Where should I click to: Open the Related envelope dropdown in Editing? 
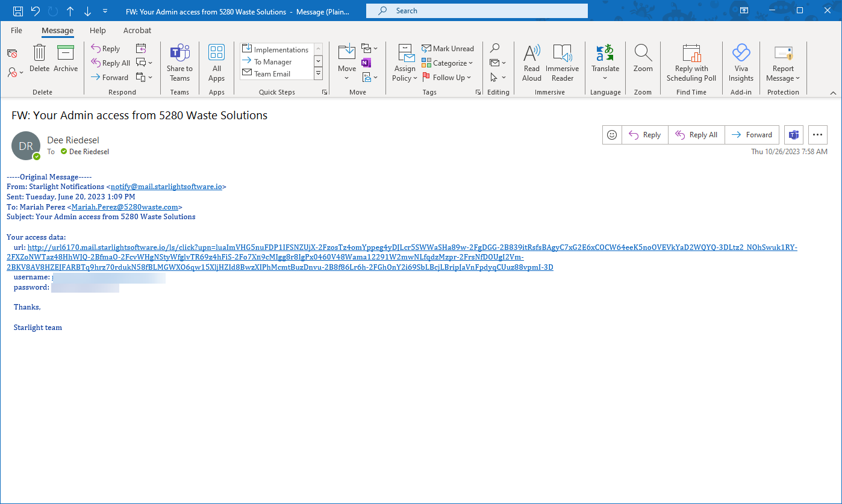point(497,63)
